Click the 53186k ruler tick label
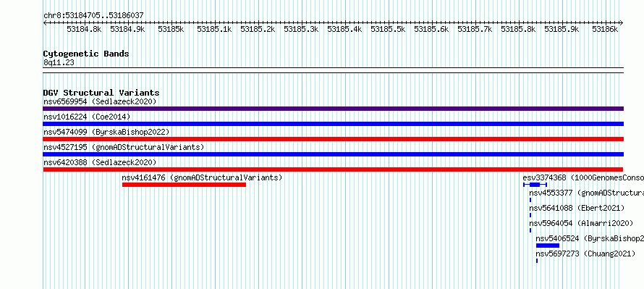This screenshot has width=644, height=289. (x=605, y=29)
